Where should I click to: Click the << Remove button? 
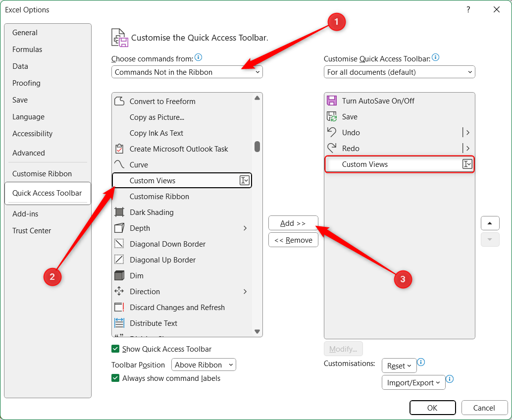click(x=293, y=240)
